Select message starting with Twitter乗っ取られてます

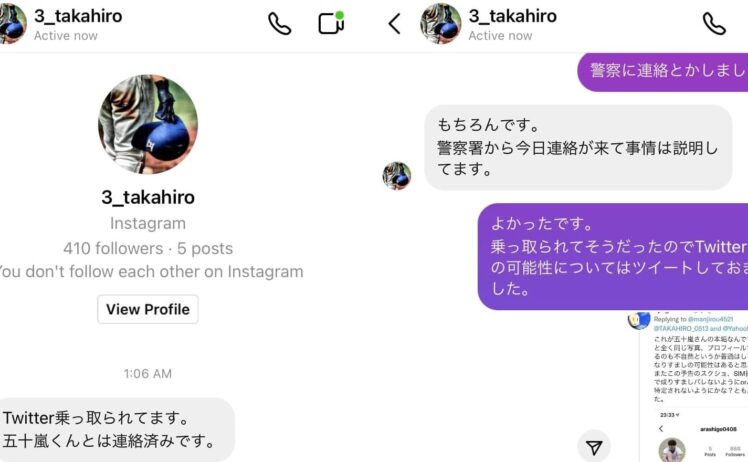tap(114, 430)
